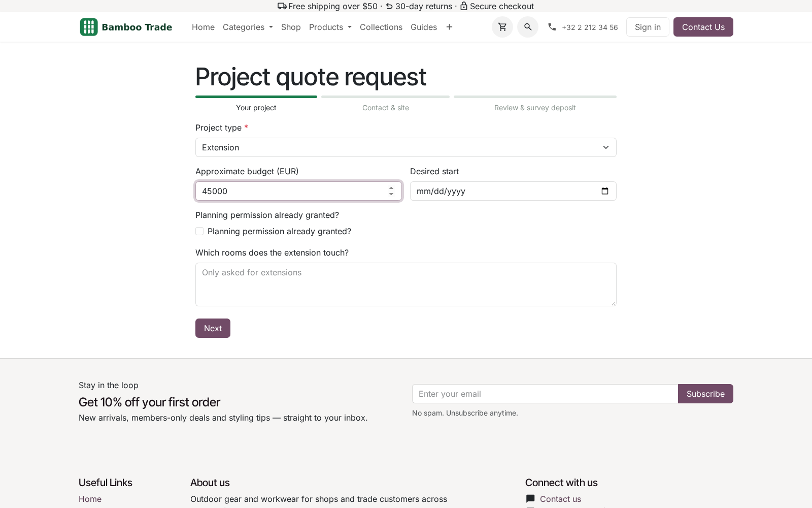Click the Home link under Useful Links
The height and width of the screenshot is (508, 812).
click(x=90, y=499)
